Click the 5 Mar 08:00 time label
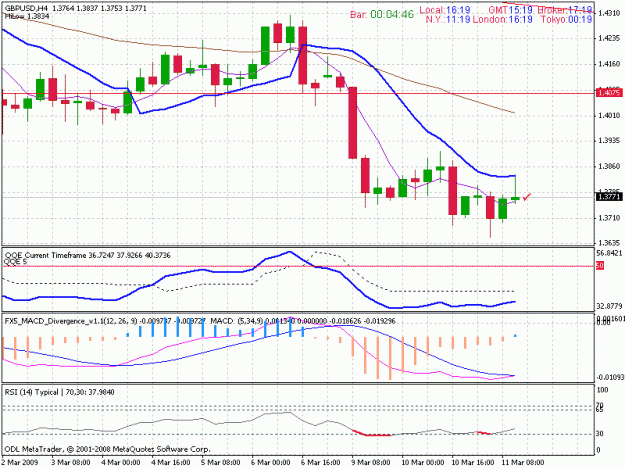Viewport: 625px width, 469px height. click(221, 462)
